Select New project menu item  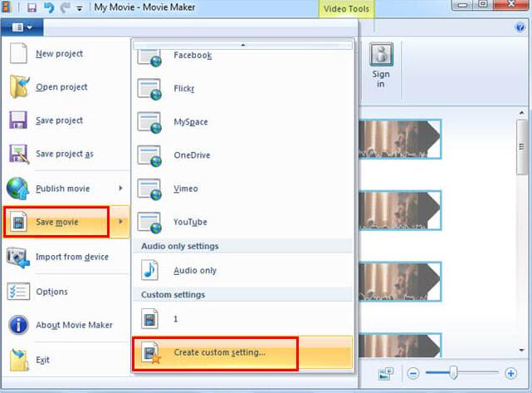click(66, 53)
